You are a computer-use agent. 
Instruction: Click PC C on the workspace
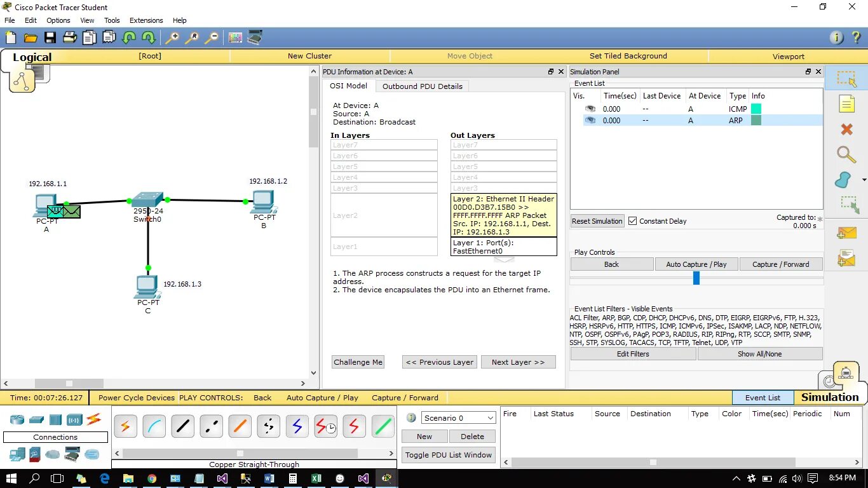147,287
